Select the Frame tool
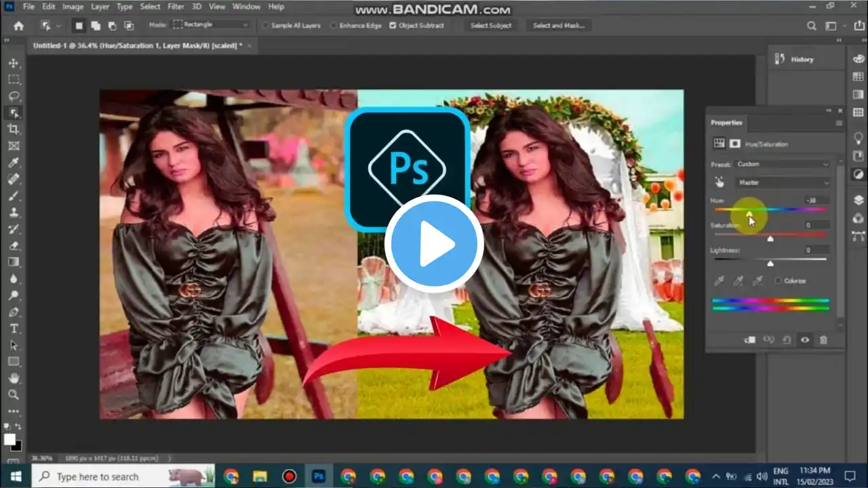 14,146
